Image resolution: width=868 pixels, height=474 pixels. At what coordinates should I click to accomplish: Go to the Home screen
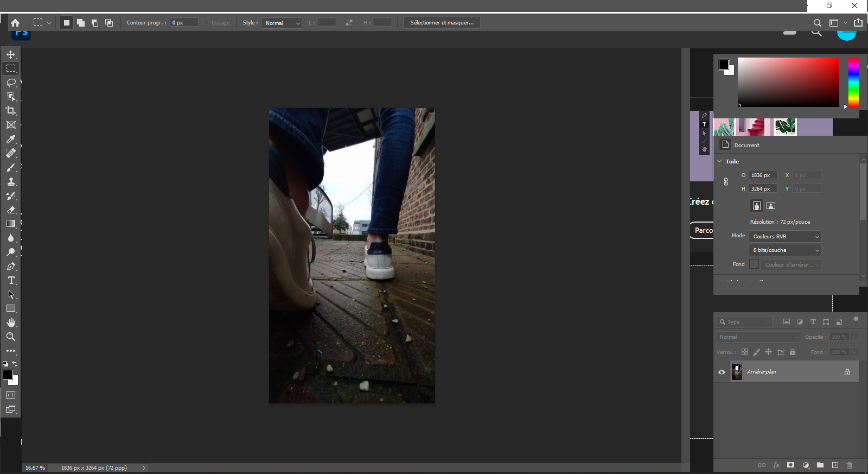click(15, 23)
